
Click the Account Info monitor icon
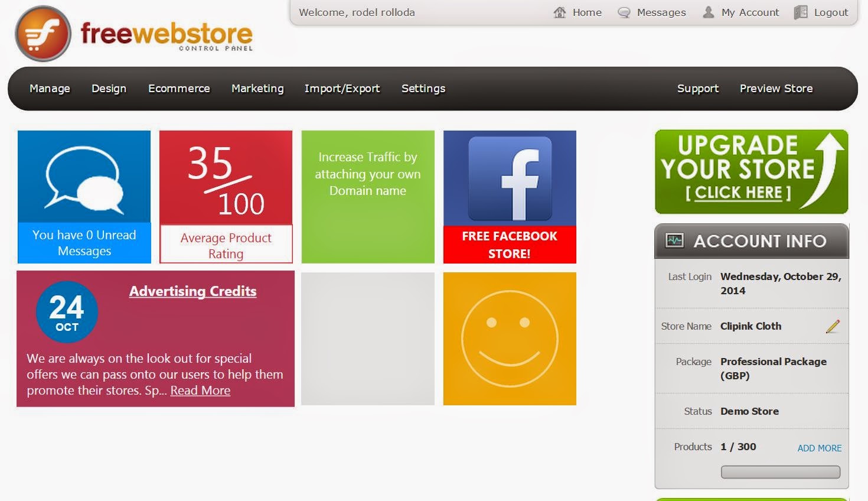pyautogui.click(x=674, y=240)
